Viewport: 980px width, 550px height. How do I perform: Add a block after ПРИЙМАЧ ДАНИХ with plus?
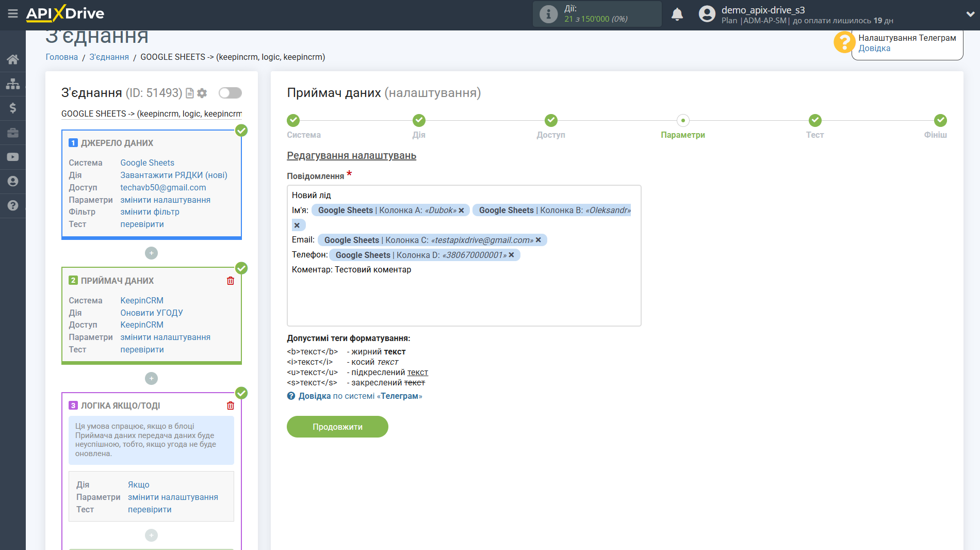(151, 379)
